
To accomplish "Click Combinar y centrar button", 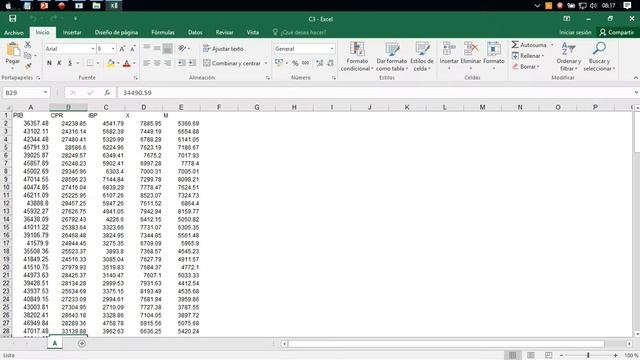I will 232,63.
